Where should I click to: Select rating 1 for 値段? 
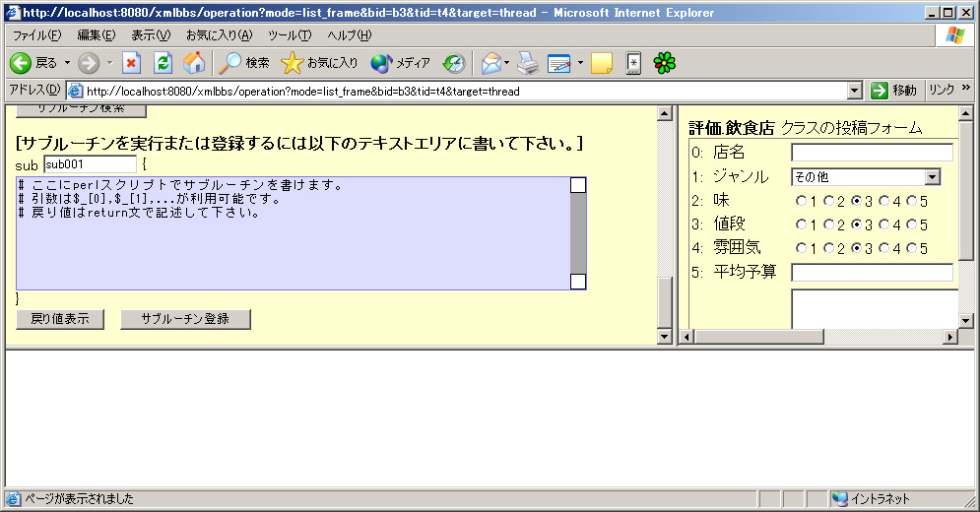(x=801, y=224)
